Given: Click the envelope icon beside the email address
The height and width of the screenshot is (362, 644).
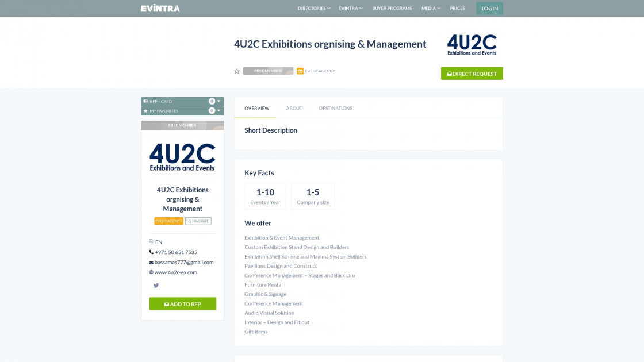Looking at the screenshot, I should 151,262.
